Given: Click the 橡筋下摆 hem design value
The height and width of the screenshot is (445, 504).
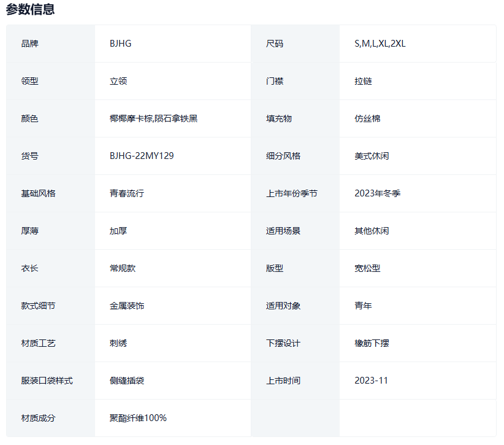Looking at the screenshot, I should [x=372, y=343].
